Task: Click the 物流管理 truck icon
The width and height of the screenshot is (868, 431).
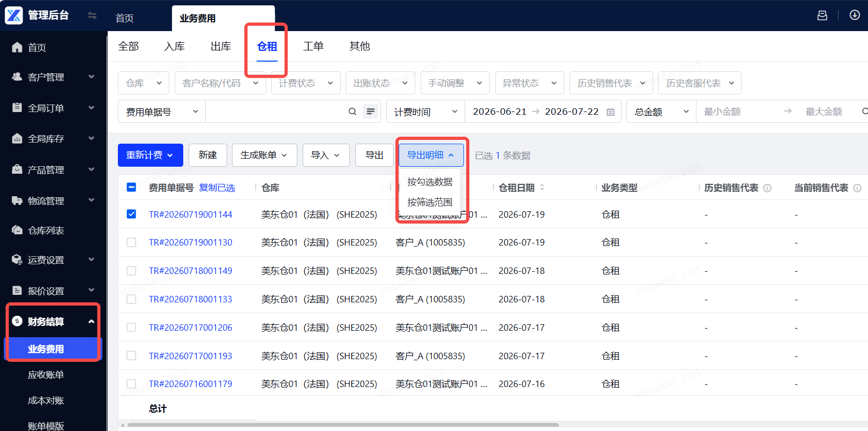Action: click(17, 200)
